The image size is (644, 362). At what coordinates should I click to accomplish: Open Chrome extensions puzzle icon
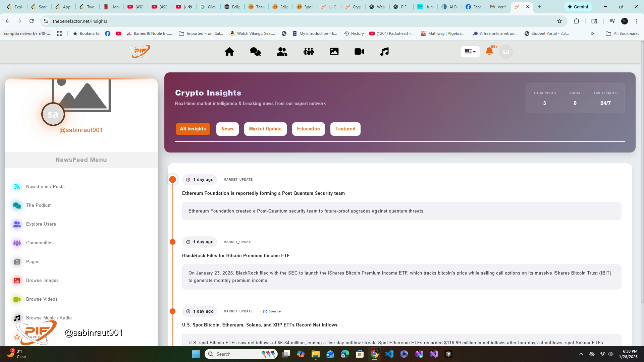coord(576,21)
